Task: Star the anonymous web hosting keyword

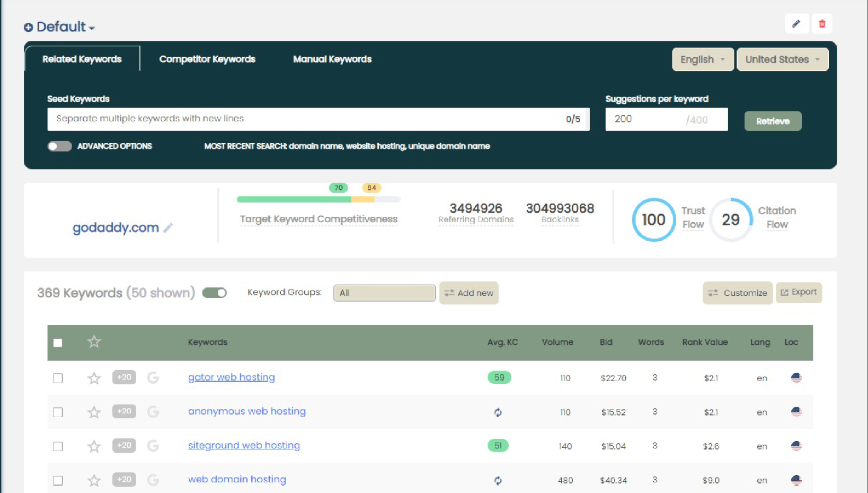Action: pos(94,412)
